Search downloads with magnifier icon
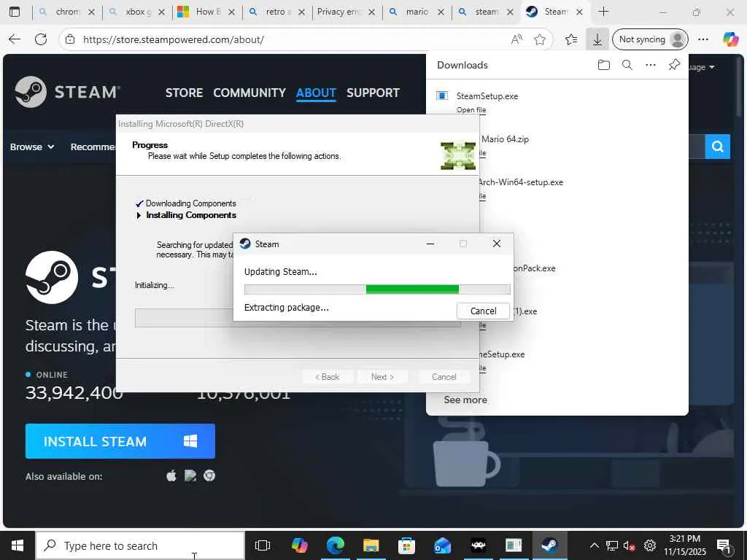 627,65
